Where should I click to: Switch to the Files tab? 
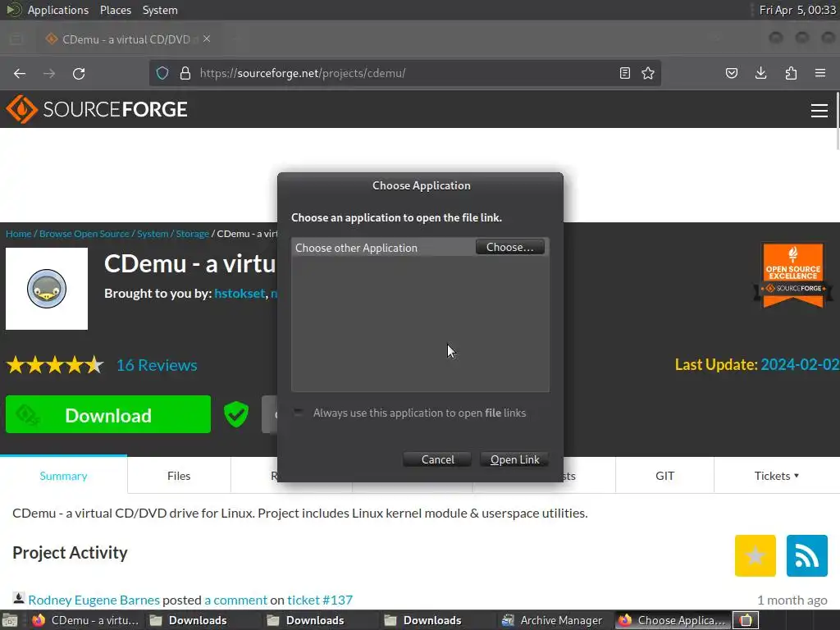[179, 476]
